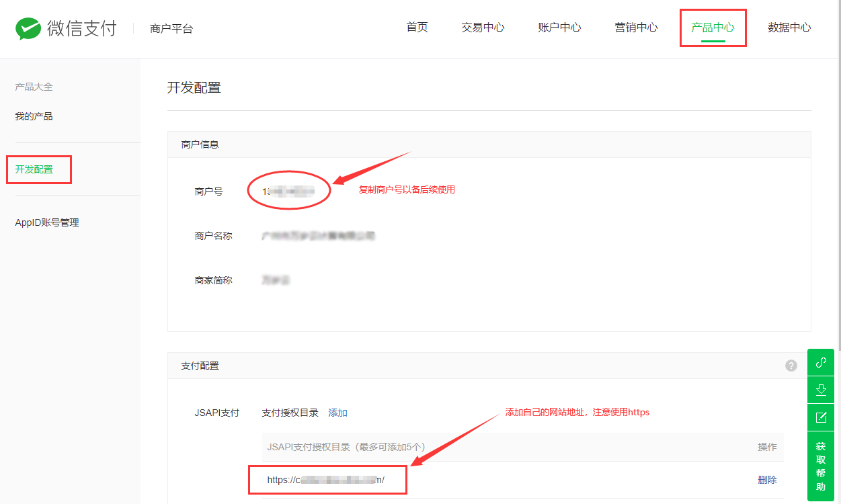The image size is (841, 504).
Task: Click the WeChat Pay logo icon
Action: click(x=28, y=28)
